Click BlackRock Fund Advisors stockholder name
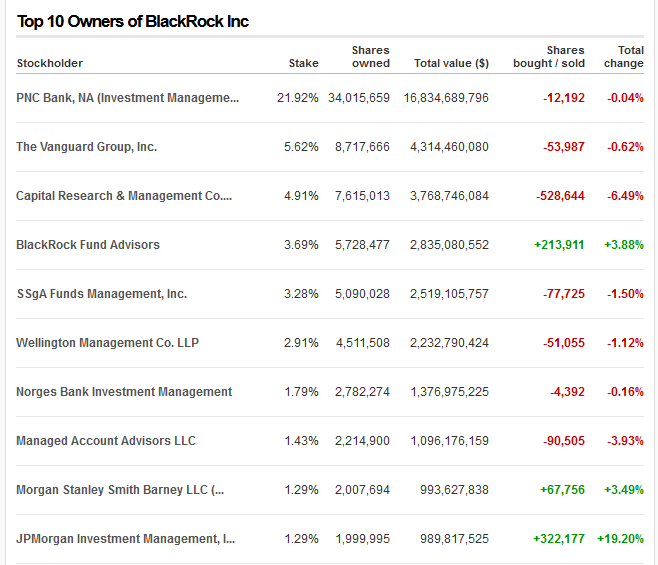 click(88, 245)
